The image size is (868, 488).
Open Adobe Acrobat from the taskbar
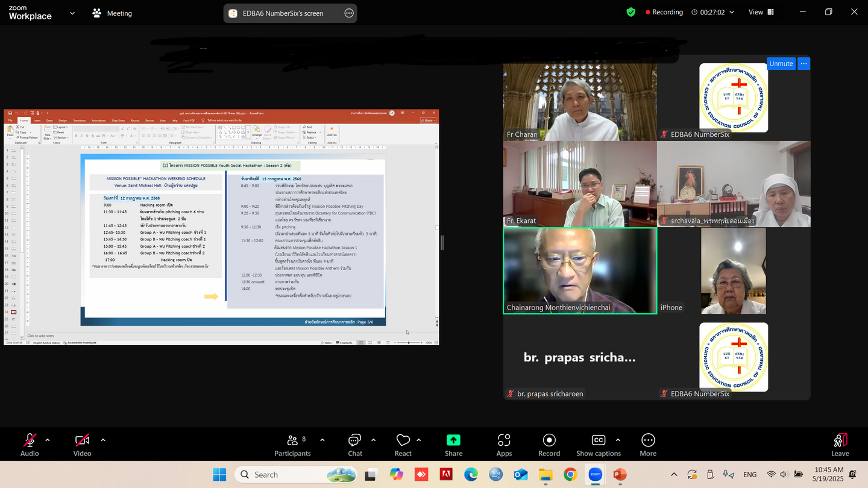point(446,475)
